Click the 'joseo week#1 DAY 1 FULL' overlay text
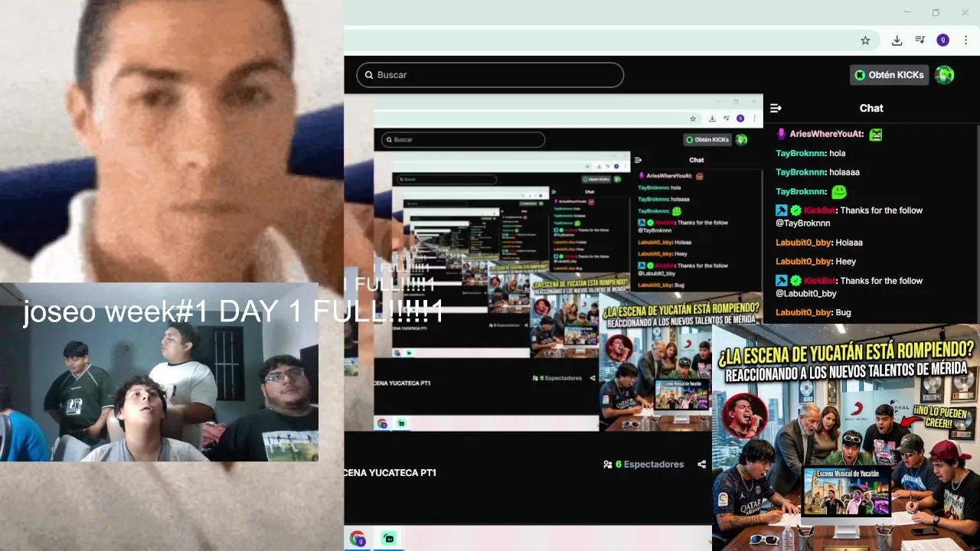The width and height of the screenshot is (980, 551). [234, 312]
